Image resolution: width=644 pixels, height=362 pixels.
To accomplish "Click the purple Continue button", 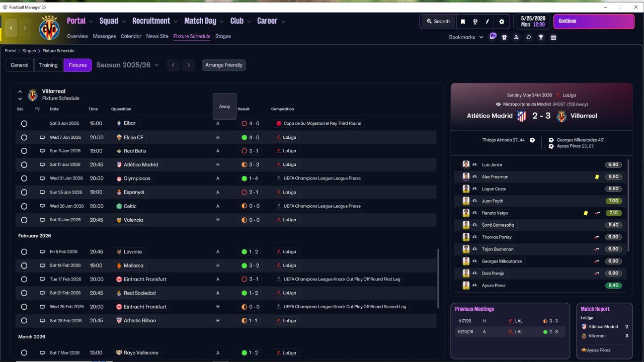I will coord(594,22).
